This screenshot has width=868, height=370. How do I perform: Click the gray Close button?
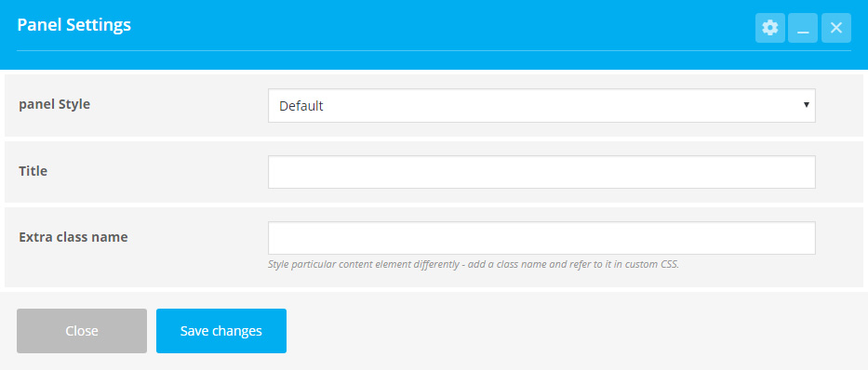[82, 331]
